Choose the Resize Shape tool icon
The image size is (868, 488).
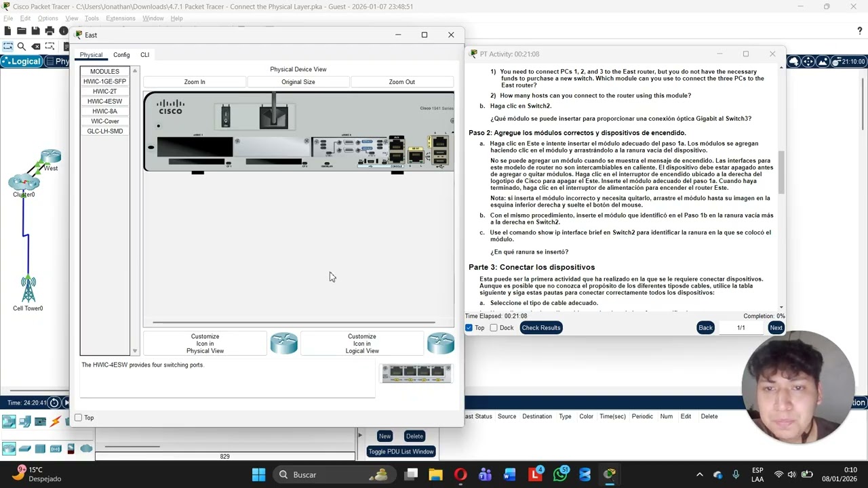pos(50,46)
